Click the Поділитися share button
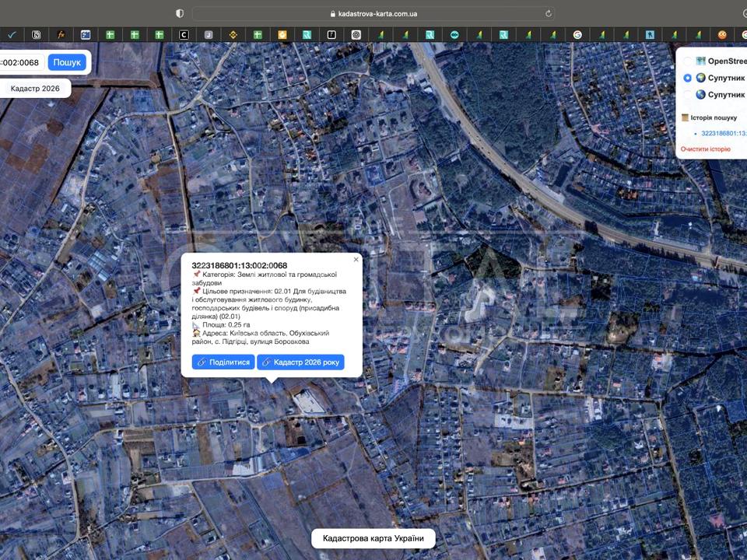The height and width of the screenshot is (560, 747). [x=223, y=362]
